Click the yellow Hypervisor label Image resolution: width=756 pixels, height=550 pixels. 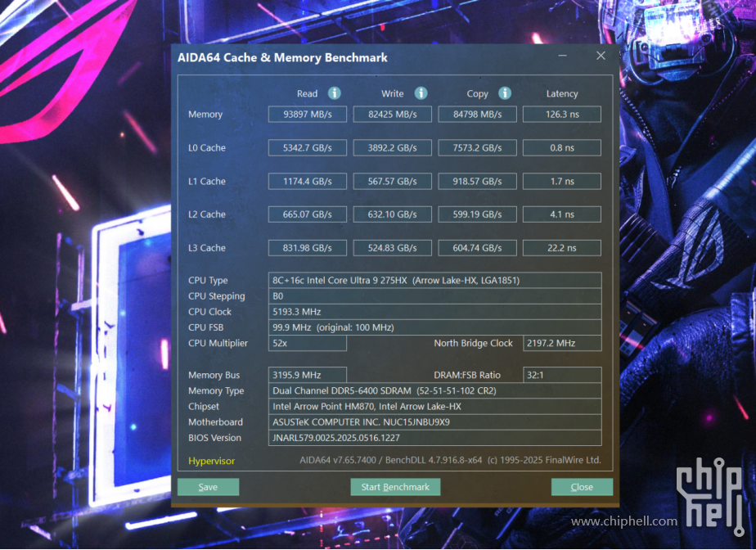(212, 461)
